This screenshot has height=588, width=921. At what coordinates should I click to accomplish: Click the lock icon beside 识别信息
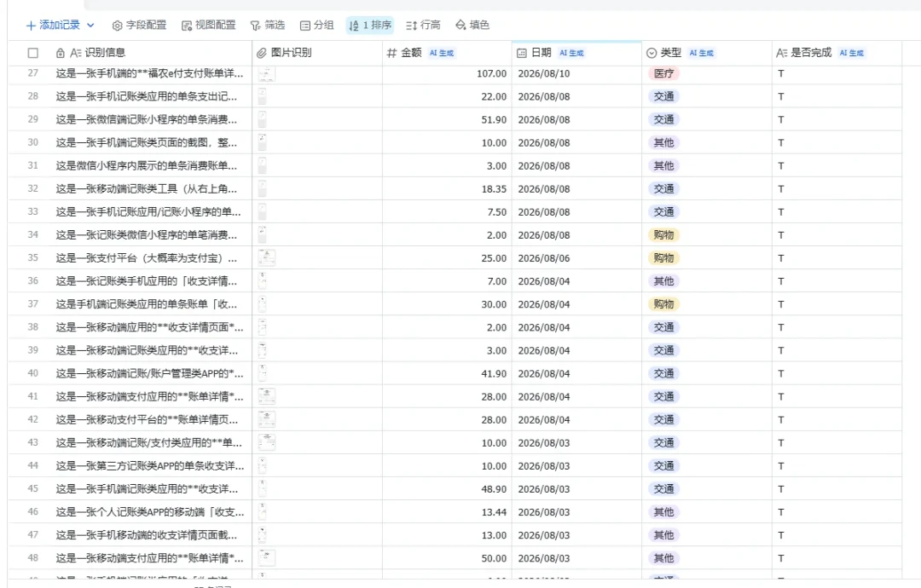pyautogui.click(x=60, y=53)
